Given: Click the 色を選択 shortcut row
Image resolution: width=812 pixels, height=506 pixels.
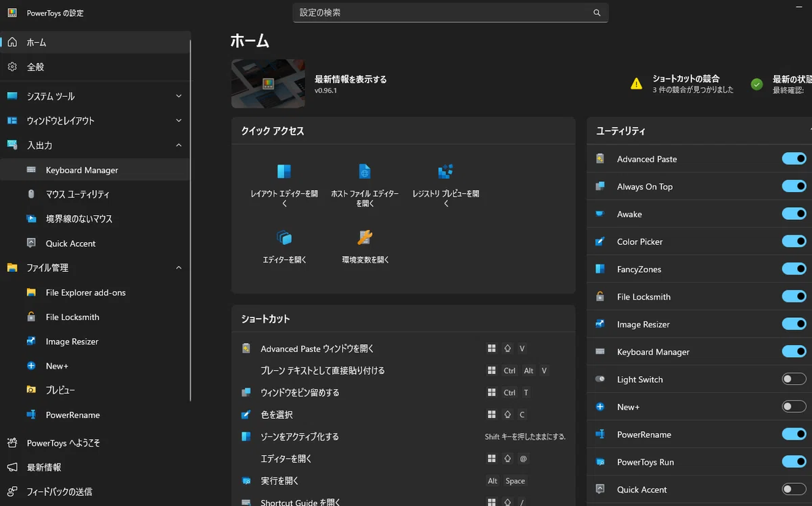Looking at the screenshot, I should [403, 415].
